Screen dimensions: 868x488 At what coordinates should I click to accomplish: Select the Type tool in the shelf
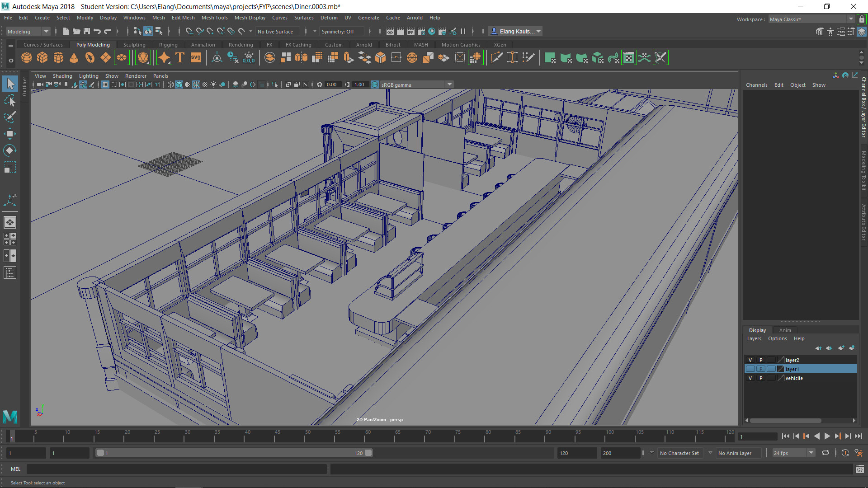[179, 57]
